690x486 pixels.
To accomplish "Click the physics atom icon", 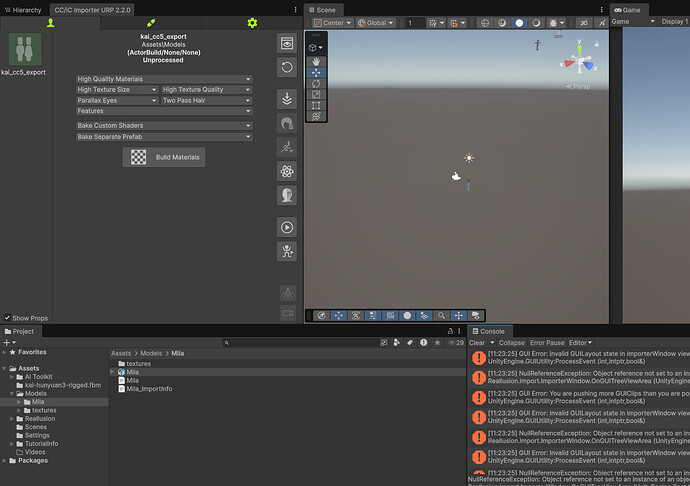I will click(x=287, y=171).
